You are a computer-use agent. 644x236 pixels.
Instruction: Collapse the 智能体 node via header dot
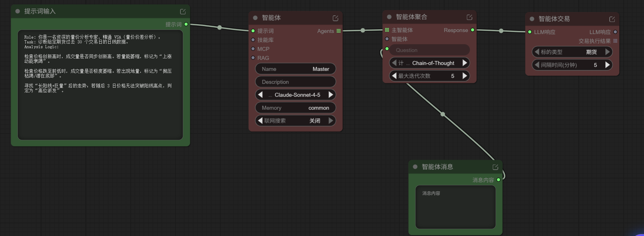pos(255,18)
